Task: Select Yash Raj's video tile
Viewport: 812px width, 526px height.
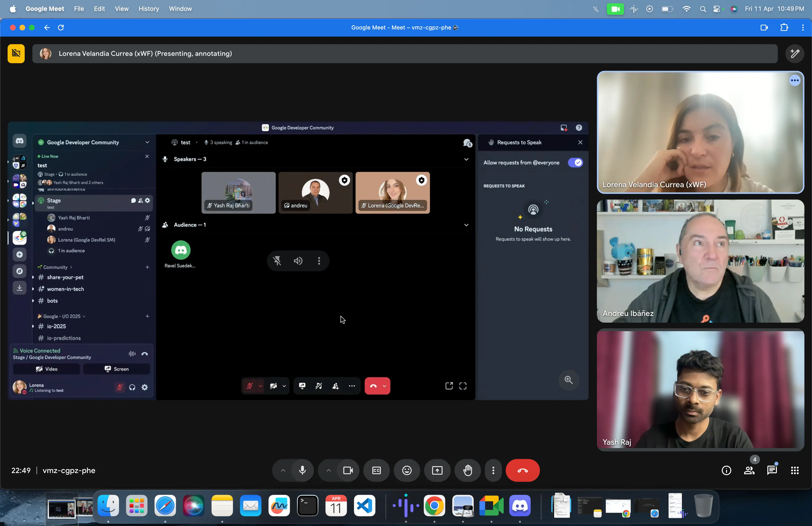Action: pyautogui.click(x=700, y=390)
